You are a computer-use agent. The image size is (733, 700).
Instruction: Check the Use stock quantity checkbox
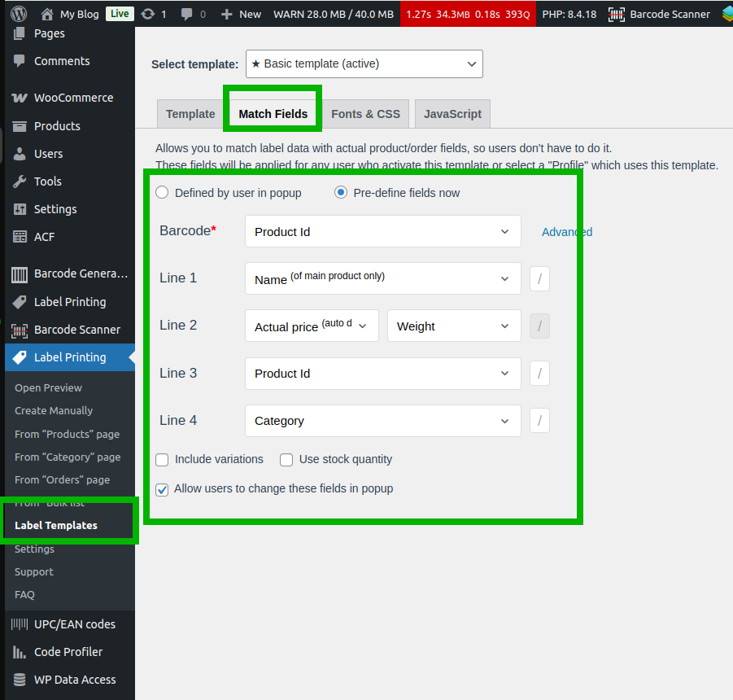pos(286,460)
